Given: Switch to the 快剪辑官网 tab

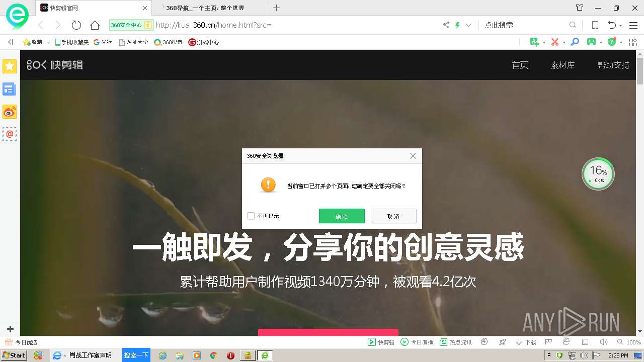Looking at the screenshot, I should (x=94, y=8).
